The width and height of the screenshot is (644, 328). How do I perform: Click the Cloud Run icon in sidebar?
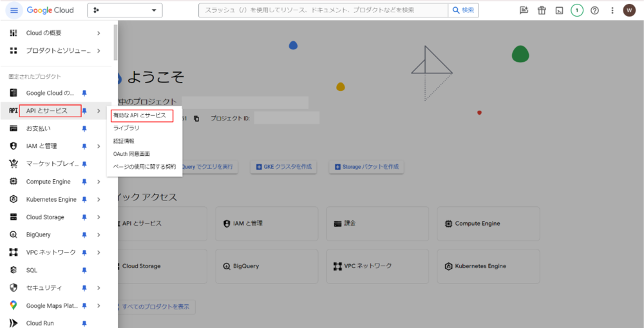pos(13,323)
